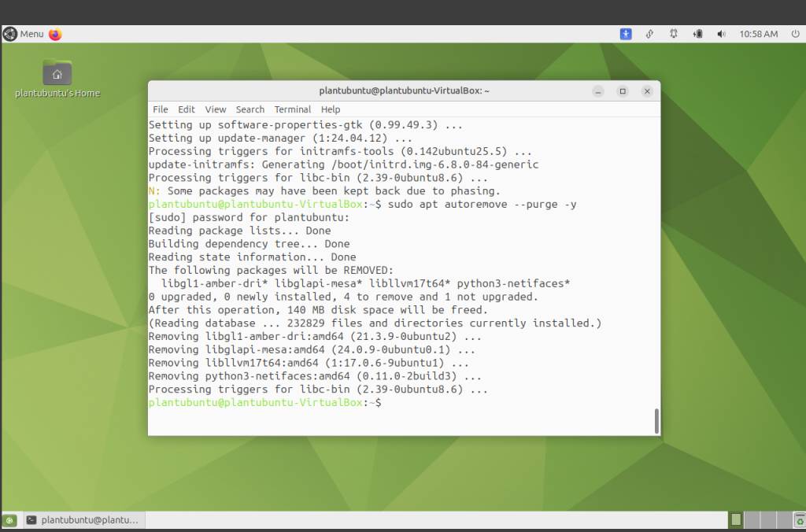The image size is (806, 532).
Task: Switch to the first workspace
Action: 736,520
